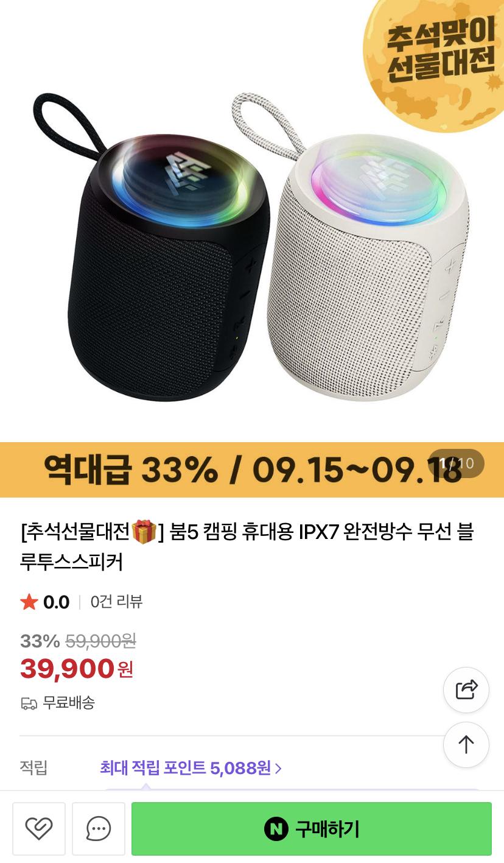504x863 pixels.
Task: Tap the wishlist heart icon
Action: 39,829
